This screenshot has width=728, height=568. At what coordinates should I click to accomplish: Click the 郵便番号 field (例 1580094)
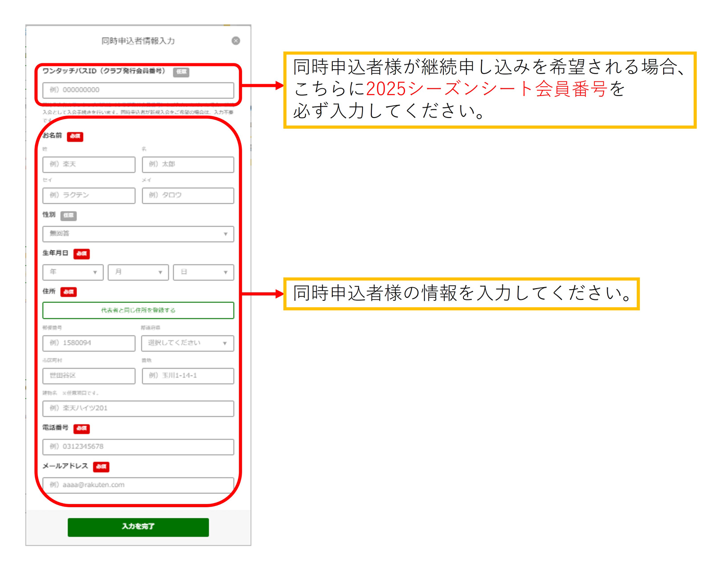click(x=89, y=343)
